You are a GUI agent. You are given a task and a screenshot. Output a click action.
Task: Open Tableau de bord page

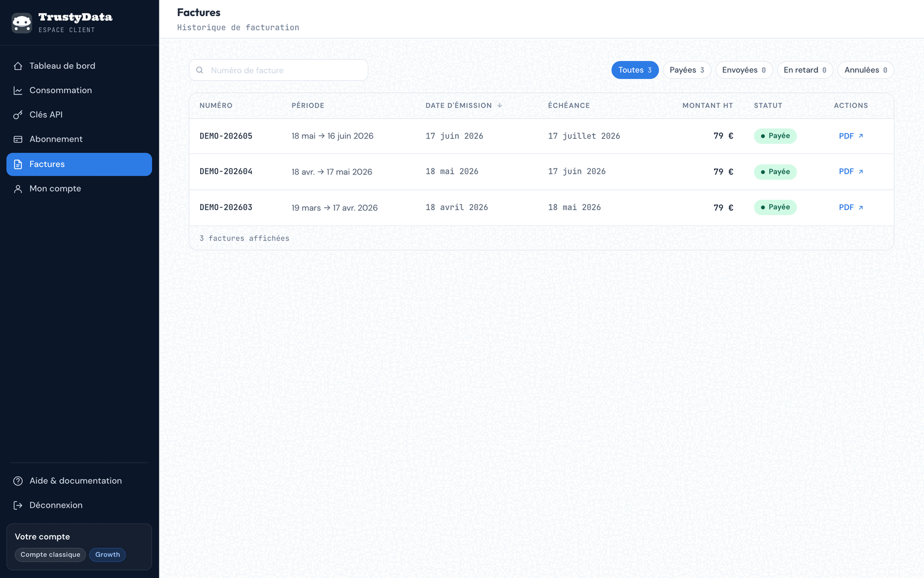[79, 66]
